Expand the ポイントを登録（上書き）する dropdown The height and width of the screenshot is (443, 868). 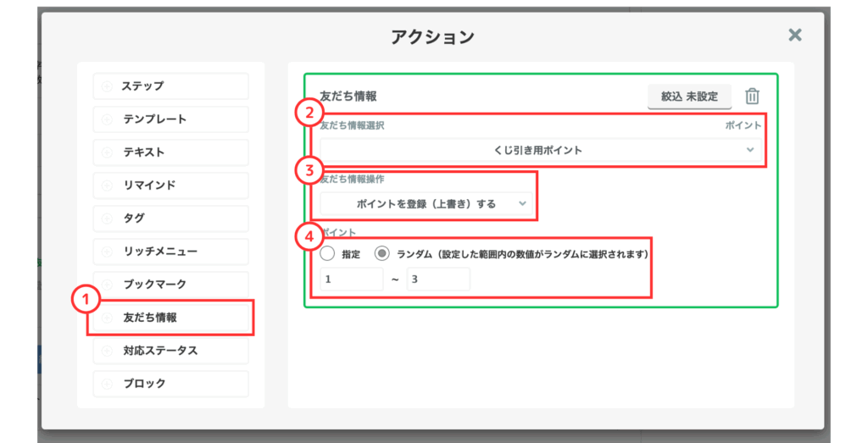tap(426, 203)
